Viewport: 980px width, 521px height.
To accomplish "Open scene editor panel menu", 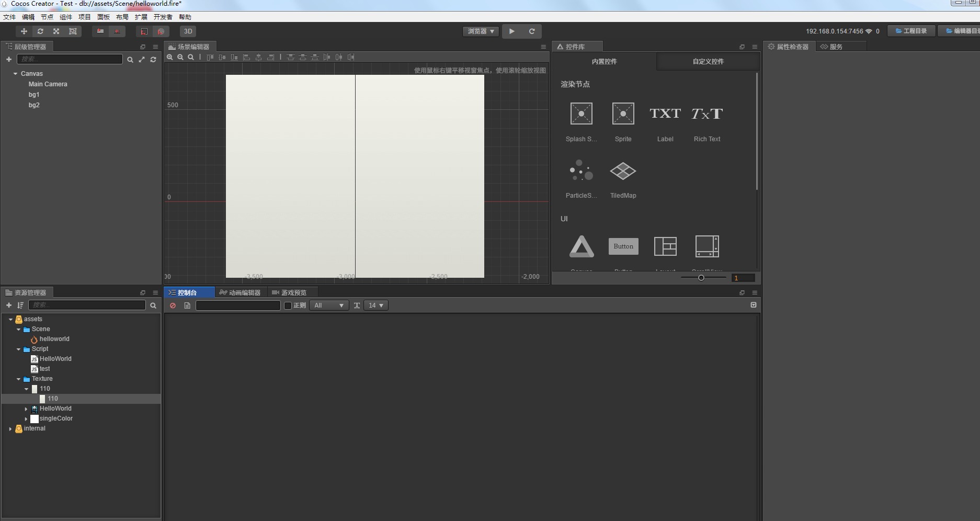I will click(543, 47).
